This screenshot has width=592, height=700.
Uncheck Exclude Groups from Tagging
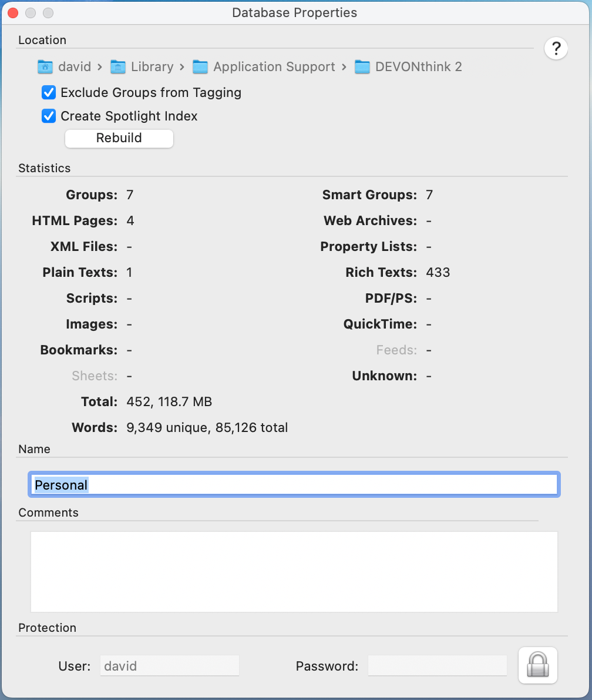point(49,93)
